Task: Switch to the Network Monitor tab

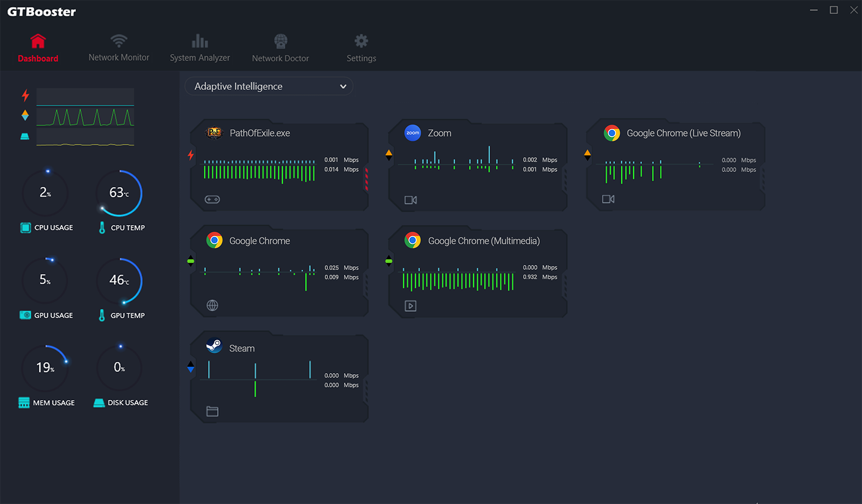Action: coord(119,48)
